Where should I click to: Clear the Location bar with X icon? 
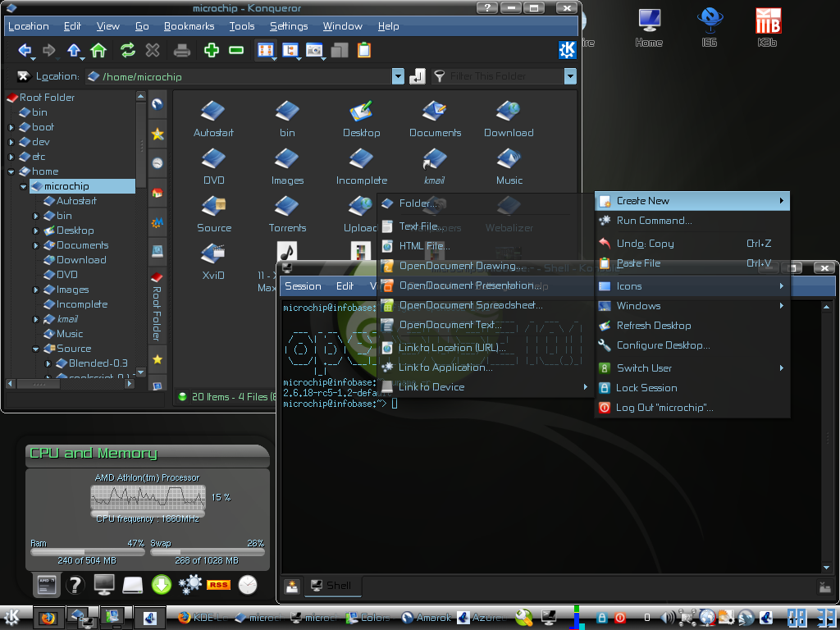(x=23, y=76)
